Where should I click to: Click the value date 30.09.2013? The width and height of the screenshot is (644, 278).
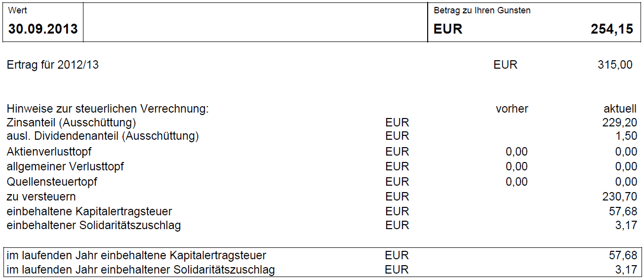coord(43,29)
